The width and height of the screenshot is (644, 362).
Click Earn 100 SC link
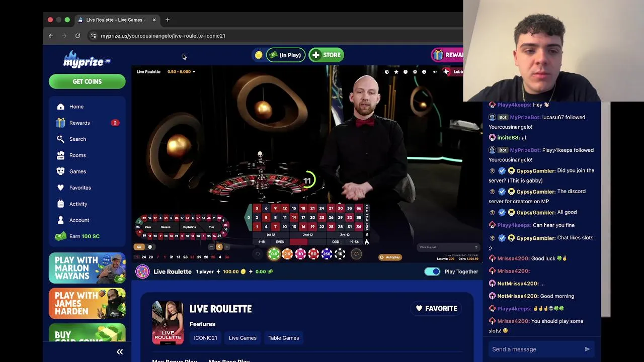[x=77, y=236]
